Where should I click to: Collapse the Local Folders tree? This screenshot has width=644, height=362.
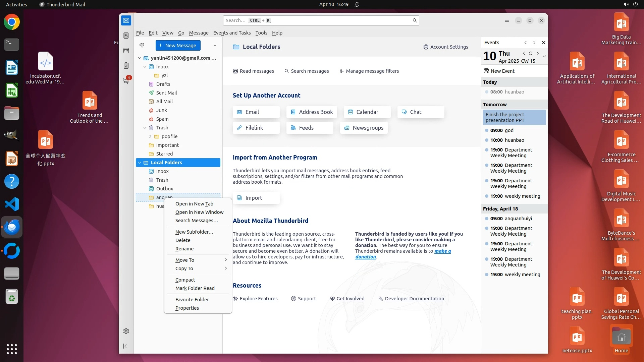pos(140,163)
